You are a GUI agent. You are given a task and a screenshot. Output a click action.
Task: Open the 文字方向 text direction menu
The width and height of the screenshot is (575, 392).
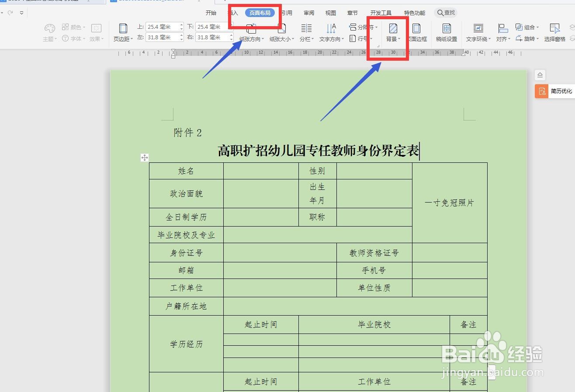coord(331,33)
